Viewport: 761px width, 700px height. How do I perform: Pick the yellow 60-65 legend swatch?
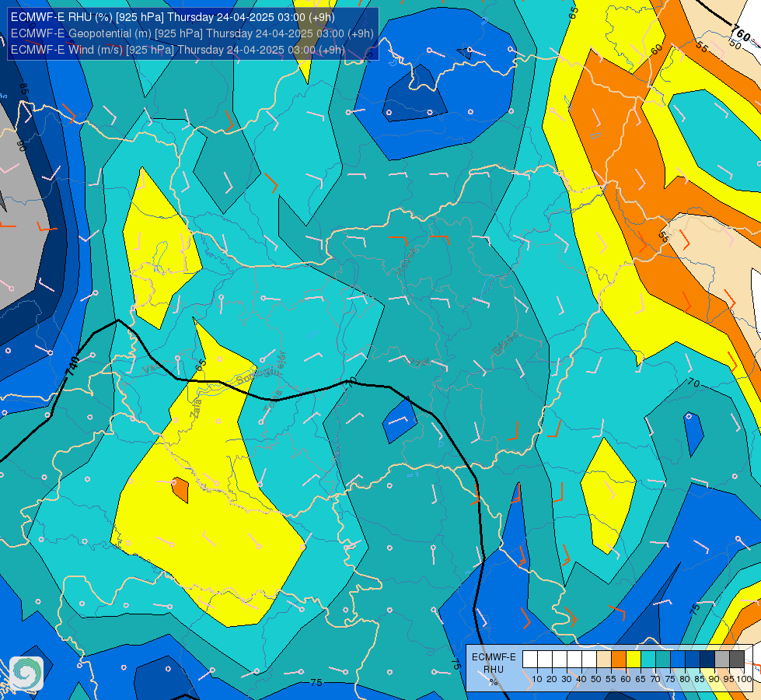tap(634, 659)
